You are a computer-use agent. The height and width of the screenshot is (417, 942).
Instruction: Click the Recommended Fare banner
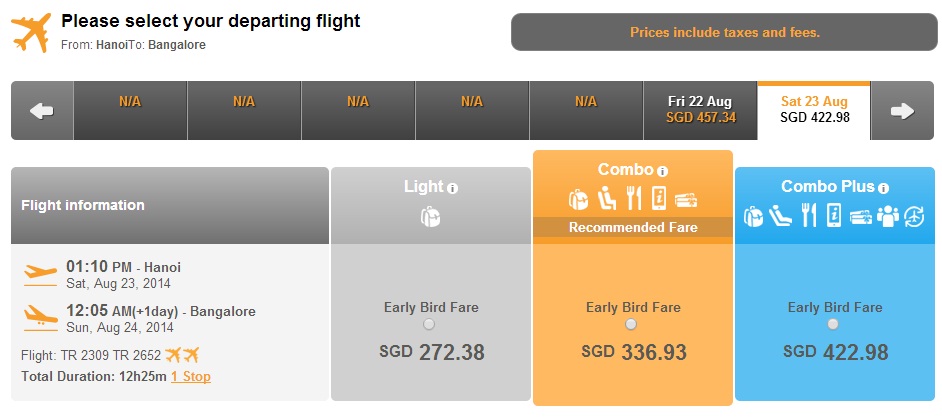633,228
